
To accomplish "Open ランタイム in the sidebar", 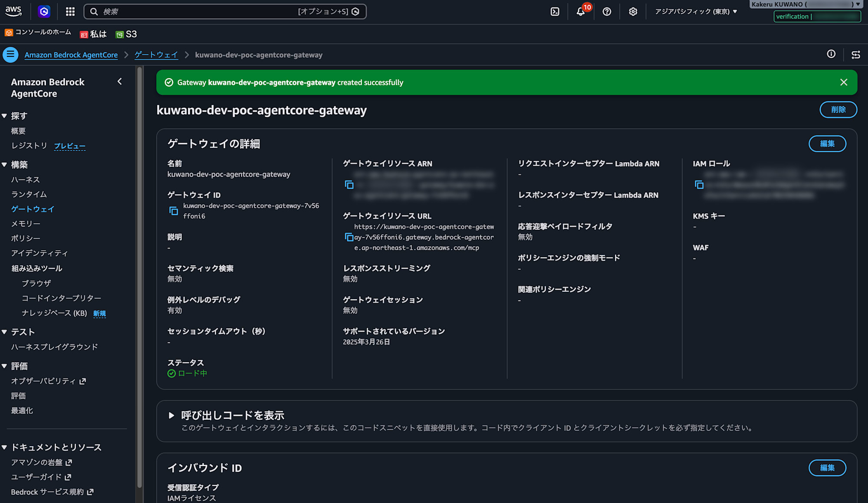I will (x=29, y=194).
